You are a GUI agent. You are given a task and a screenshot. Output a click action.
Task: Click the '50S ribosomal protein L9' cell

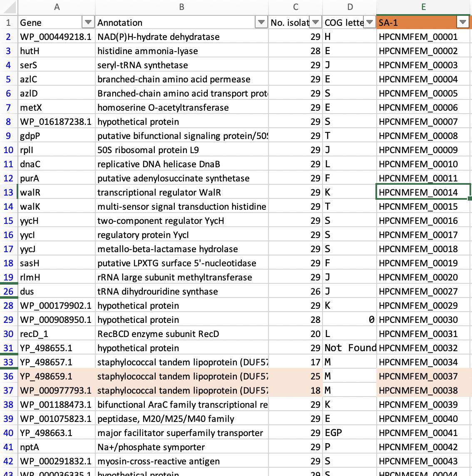pyautogui.click(x=182, y=150)
